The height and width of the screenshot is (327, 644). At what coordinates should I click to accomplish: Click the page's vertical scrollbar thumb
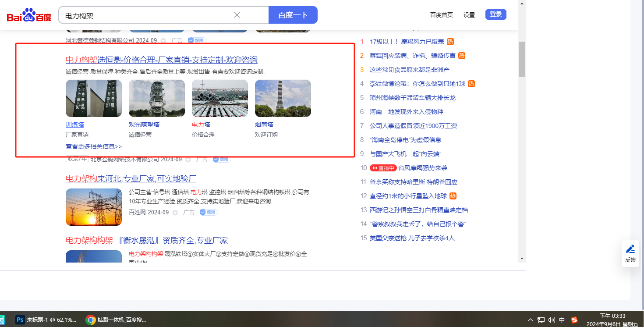[x=521, y=59]
